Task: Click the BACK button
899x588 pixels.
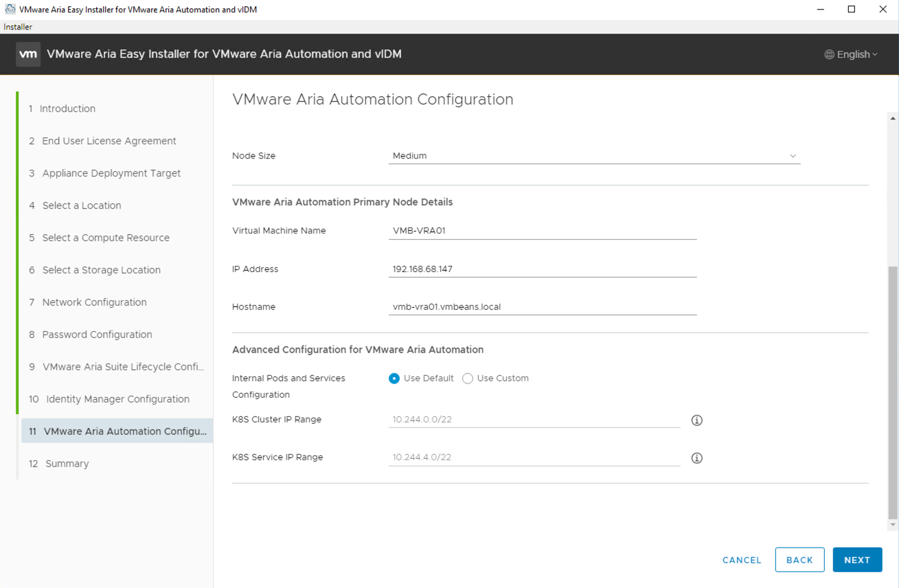Action: point(799,560)
